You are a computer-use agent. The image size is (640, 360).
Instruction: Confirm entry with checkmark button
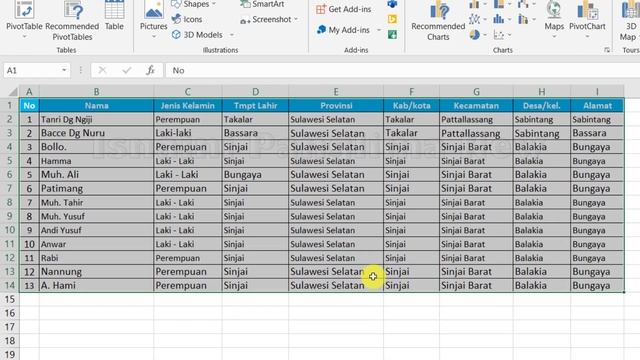coord(127,70)
